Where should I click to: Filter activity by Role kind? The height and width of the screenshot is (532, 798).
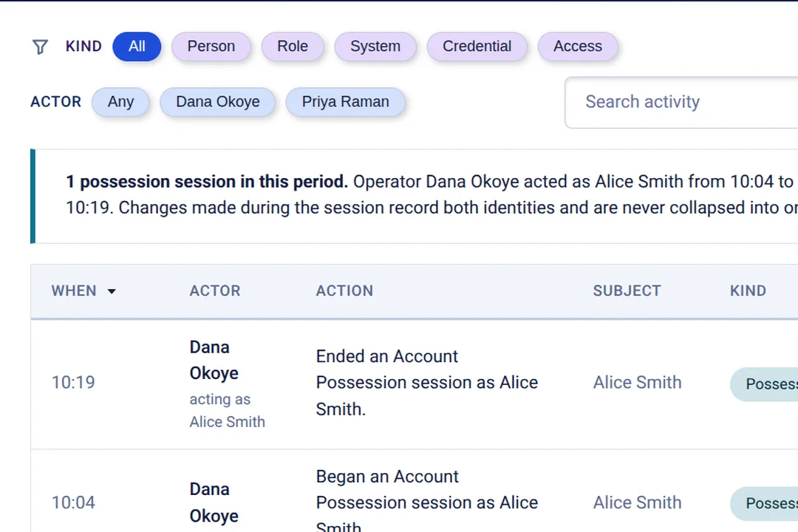(x=293, y=47)
